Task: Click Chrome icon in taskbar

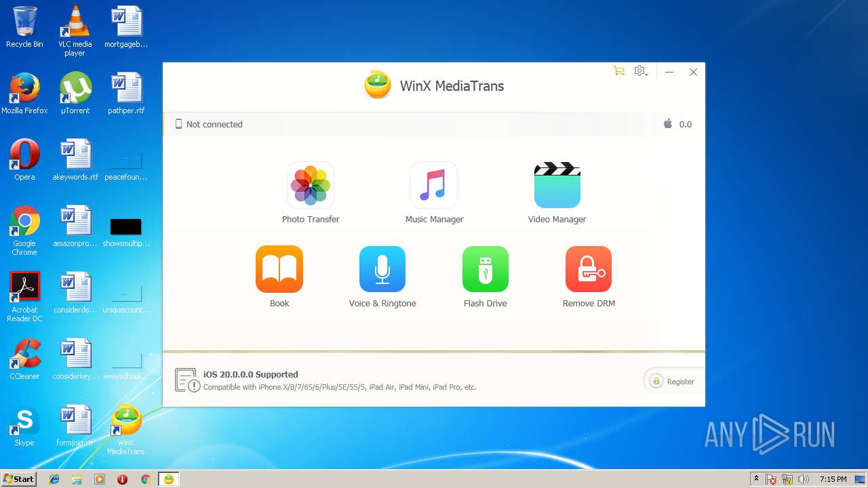Action: (145, 479)
